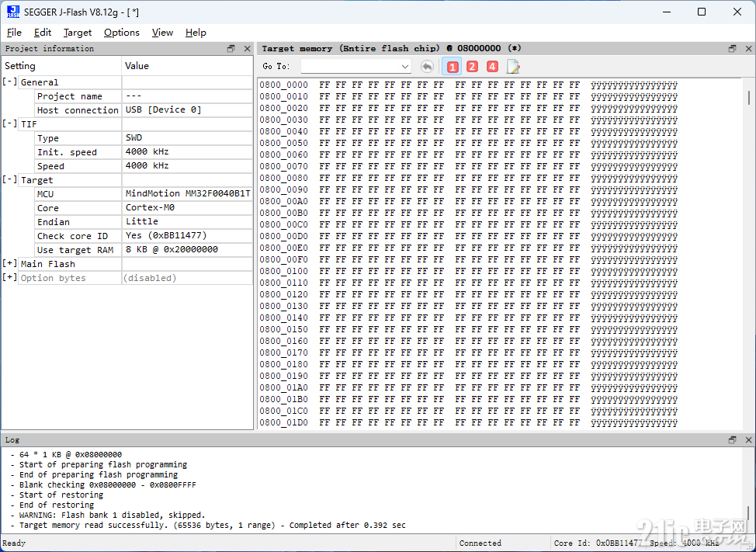The image size is (756, 552).
Task: Select 4-byte display width icon
Action: [492, 67]
